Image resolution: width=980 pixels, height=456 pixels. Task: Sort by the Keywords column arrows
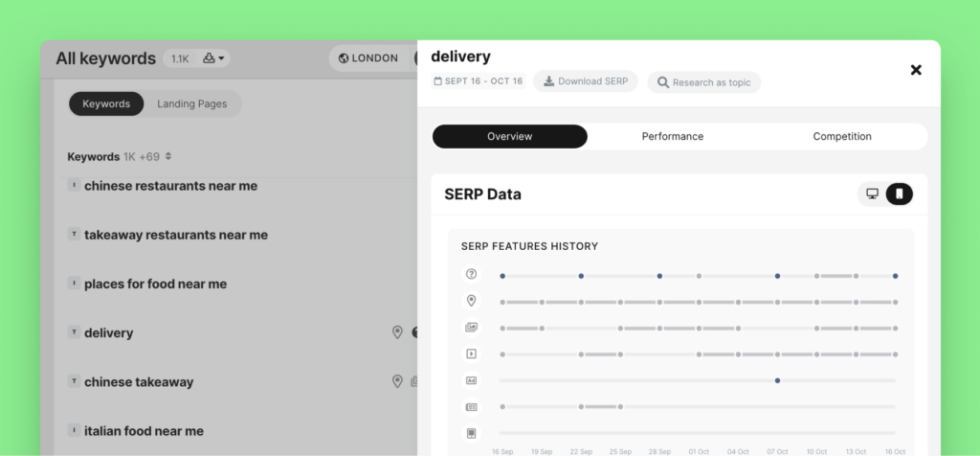coord(168,156)
